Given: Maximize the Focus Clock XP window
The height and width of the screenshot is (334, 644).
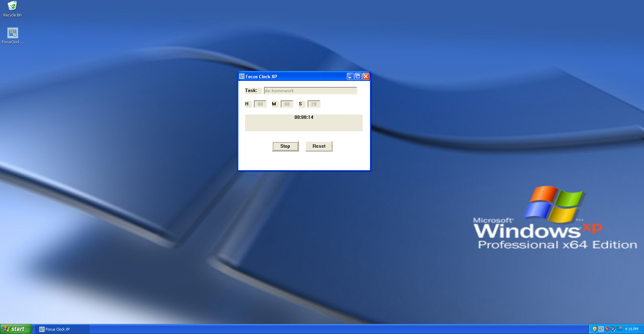Looking at the screenshot, I should (x=358, y=77).
